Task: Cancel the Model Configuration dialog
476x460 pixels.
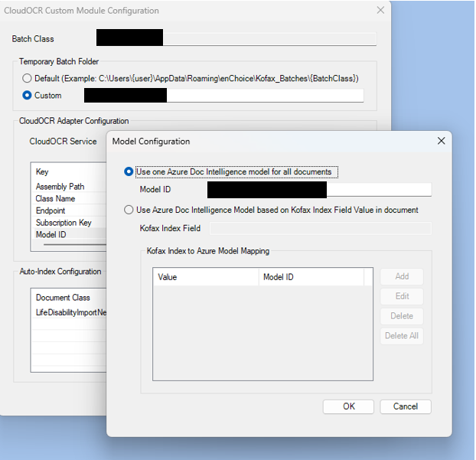Action: pyautogui.click(x=405, y=406)
